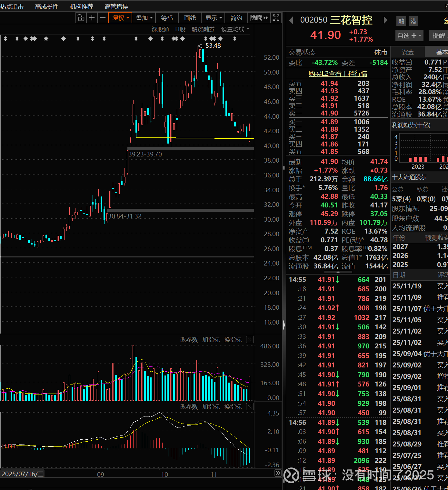Click the 股东户数 row
Screen dimensions: 448x490
pyautogui.click(x=420, y=218)
